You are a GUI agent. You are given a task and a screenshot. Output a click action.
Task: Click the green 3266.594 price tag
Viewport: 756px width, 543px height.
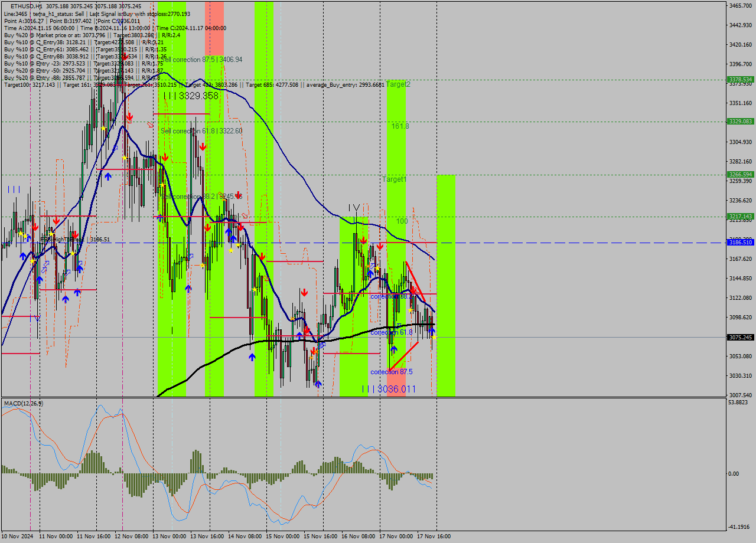click(x=741, y=174)
